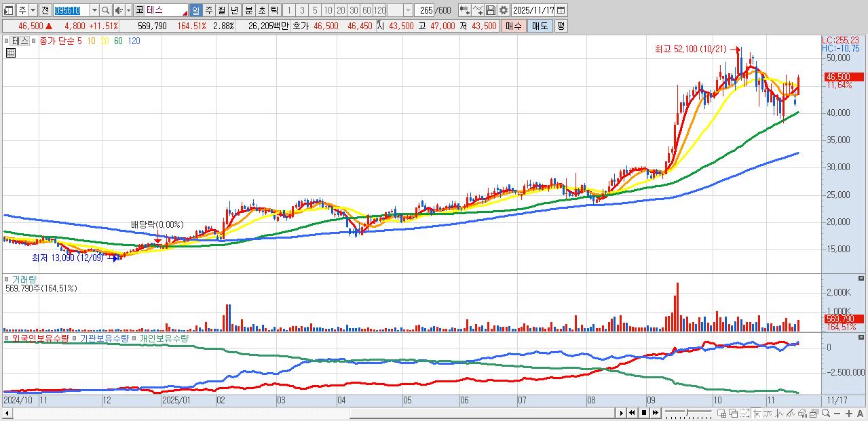
Task: Toggle the 기관보유수량 indicator square marker
Action: (x=75, y=338)
